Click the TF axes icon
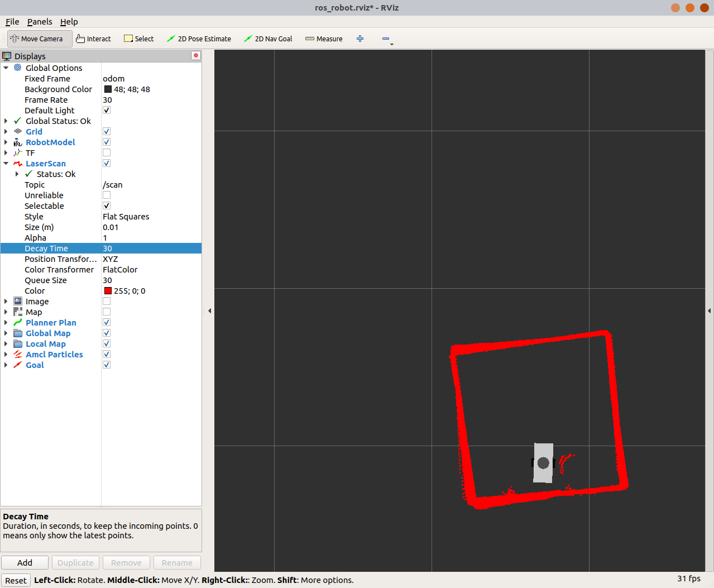Image resolution: width=714 pixels, height=588 pixels. pos(18,152)
